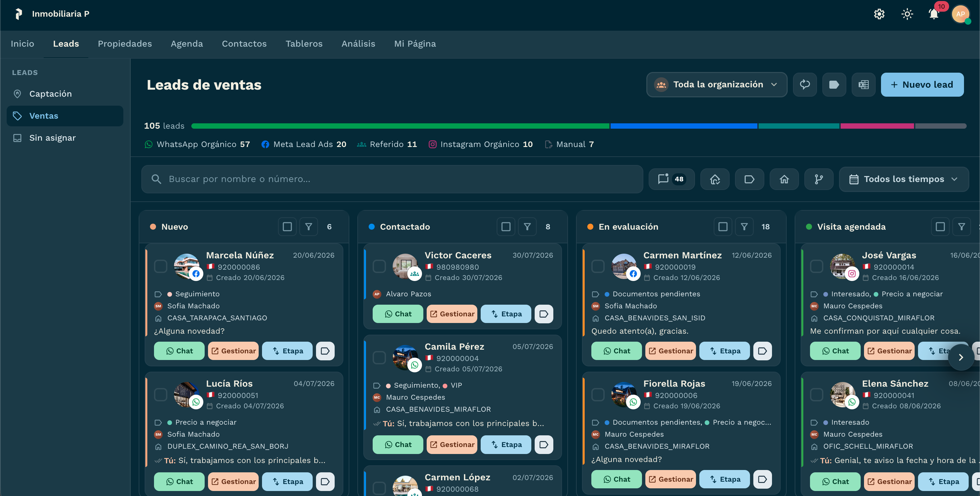Viewport: 980px width, 496px height.
Task: Click the Inmobiliaria P logo
Action: [x=18, y=14]
